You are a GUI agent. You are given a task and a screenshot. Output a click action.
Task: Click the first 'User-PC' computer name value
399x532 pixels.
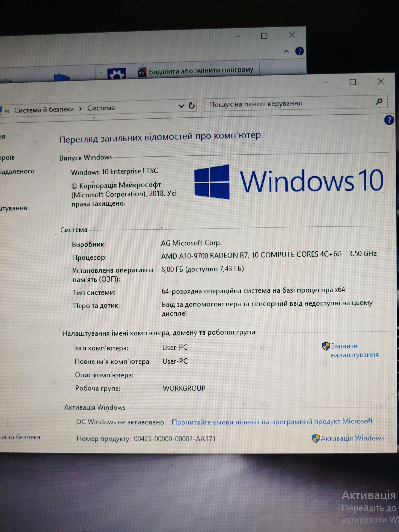(x=175, y=347)
